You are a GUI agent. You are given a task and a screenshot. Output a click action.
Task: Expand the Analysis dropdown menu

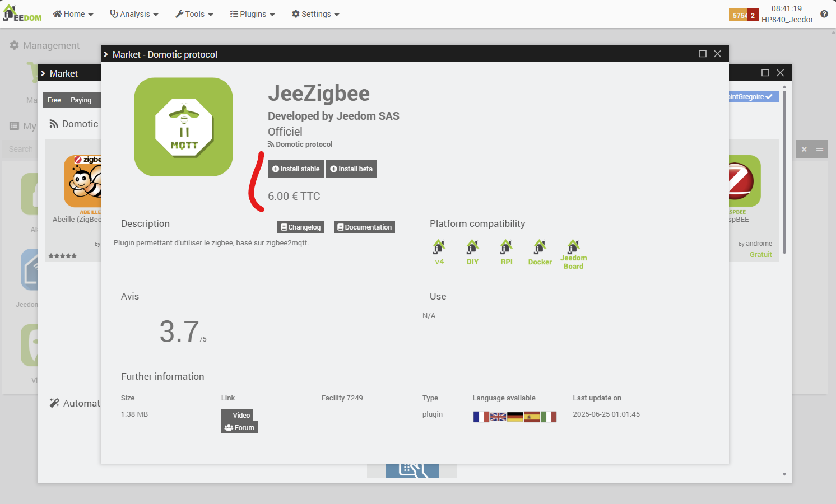(134, 14)
